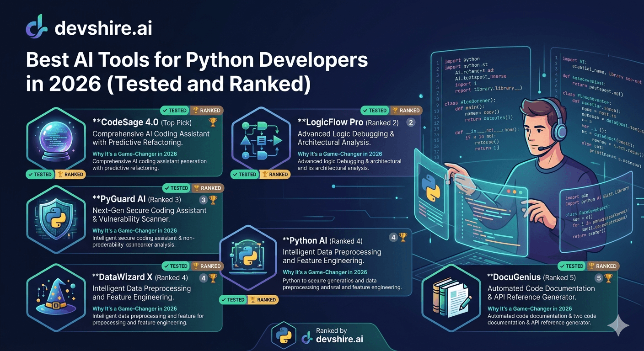Click the devshire.ai logo icon in footer
The image size is (644, 351).
[307, 338]
